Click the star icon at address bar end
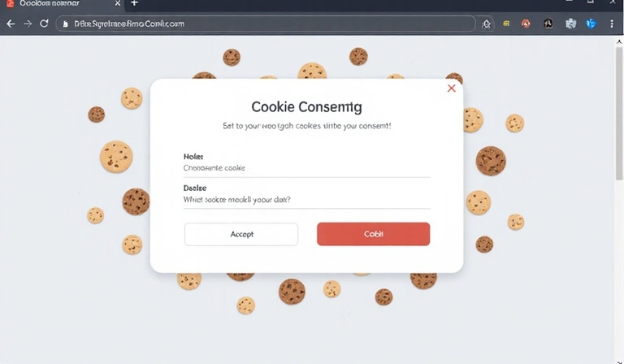Viewport: 624px width, 364px height. [486, 24]
